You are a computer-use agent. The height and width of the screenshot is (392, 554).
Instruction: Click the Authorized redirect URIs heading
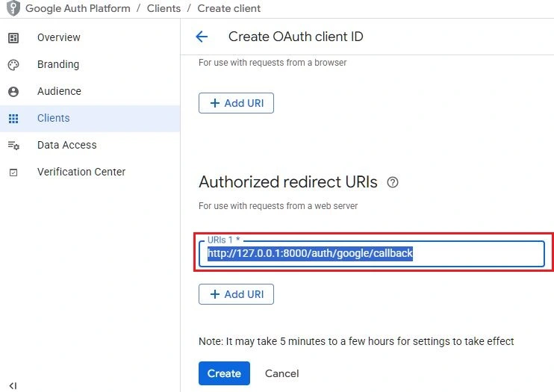[x=288, y=182]
